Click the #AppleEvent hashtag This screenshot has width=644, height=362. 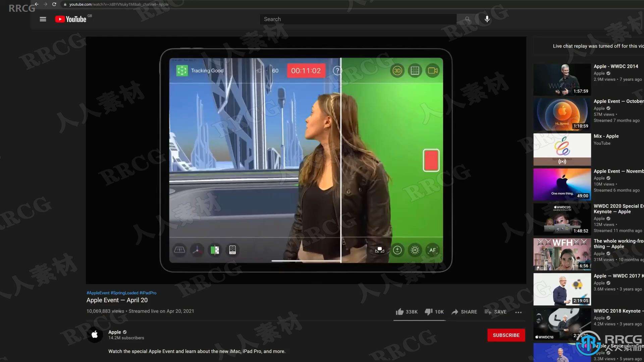pyautogui.click(x=98, y=293)
